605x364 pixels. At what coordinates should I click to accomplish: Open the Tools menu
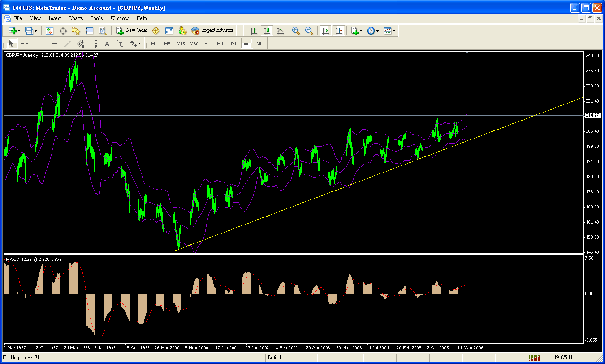pos(96,18)
